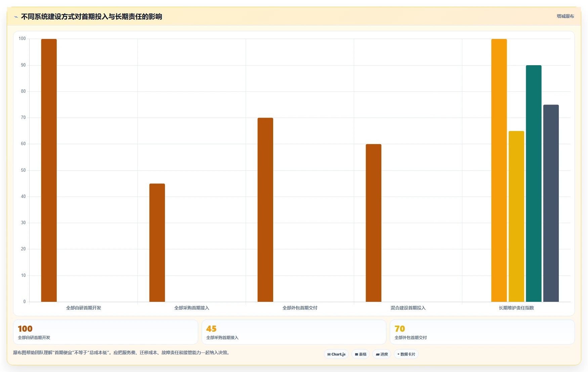Click the 长期维护责任指数 x-axis label
This screenshot has width=588, height=372.
point(516,308)
